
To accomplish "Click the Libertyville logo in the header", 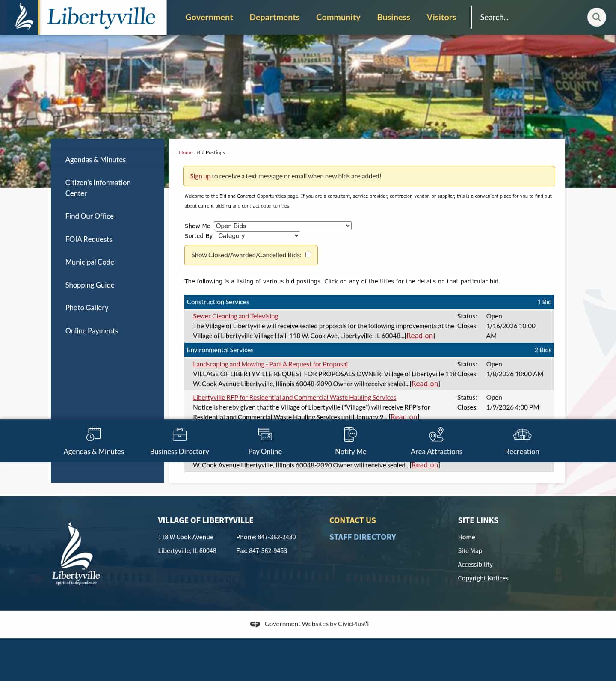I will click(83, 17).
